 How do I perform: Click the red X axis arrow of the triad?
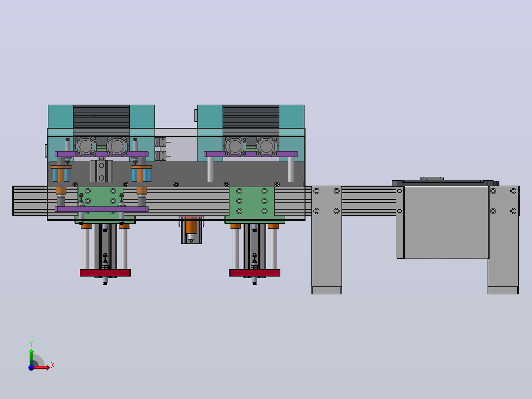[x=42, y=367]
